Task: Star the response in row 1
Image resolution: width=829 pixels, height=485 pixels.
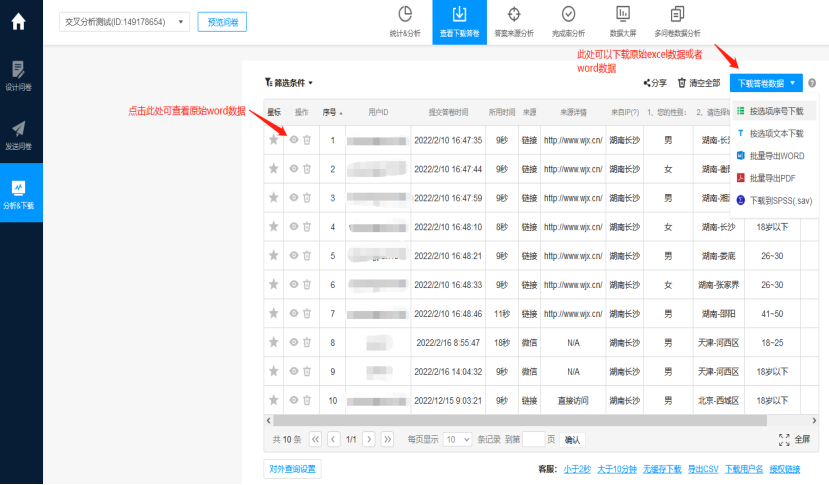Action: click(273, 140)
